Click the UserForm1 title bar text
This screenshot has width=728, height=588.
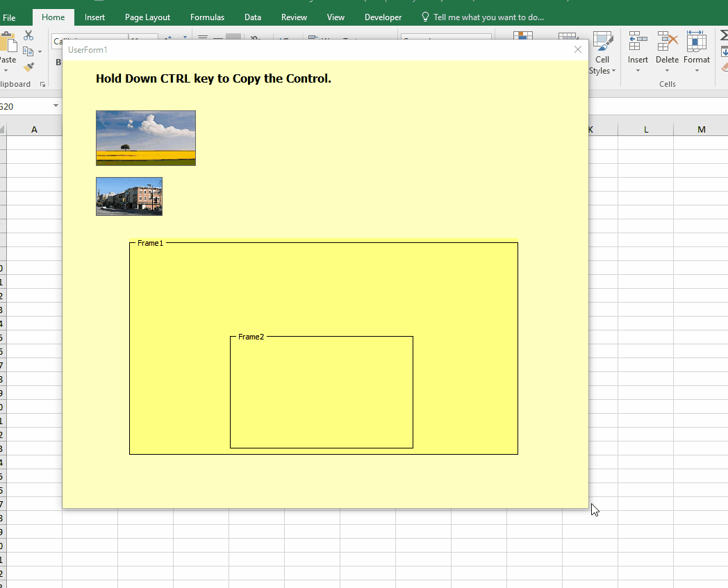click(88, 50)
